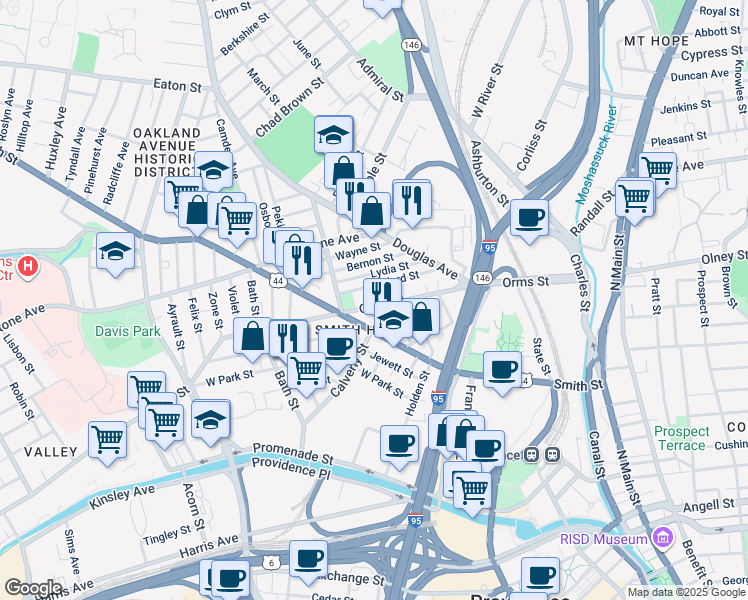Viewport: 748px width, 600px height.
Task: Click the hospital H marker
Action: (28, 267)
